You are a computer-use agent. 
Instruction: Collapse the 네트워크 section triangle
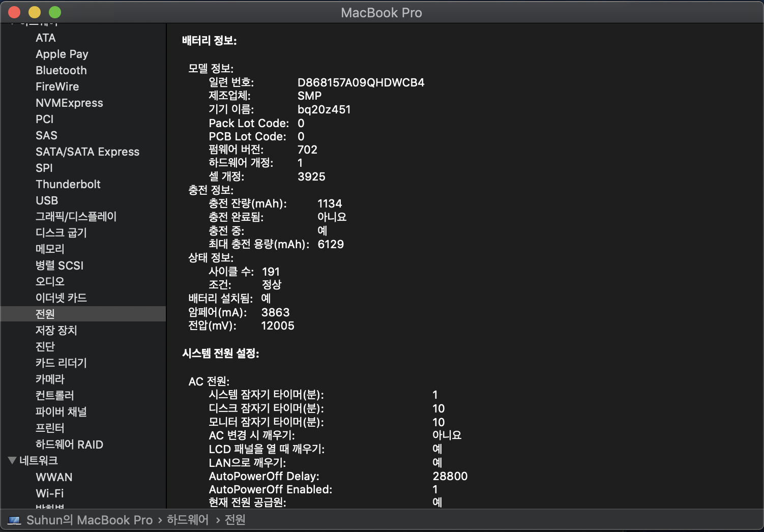[x=13, y=461]
